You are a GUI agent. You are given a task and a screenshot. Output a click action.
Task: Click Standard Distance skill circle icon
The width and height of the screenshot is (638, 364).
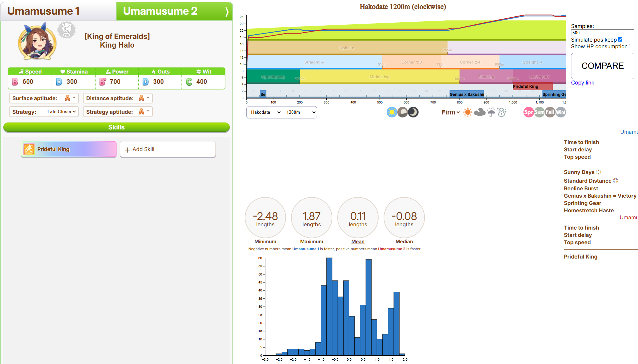(x=615, y=181)
